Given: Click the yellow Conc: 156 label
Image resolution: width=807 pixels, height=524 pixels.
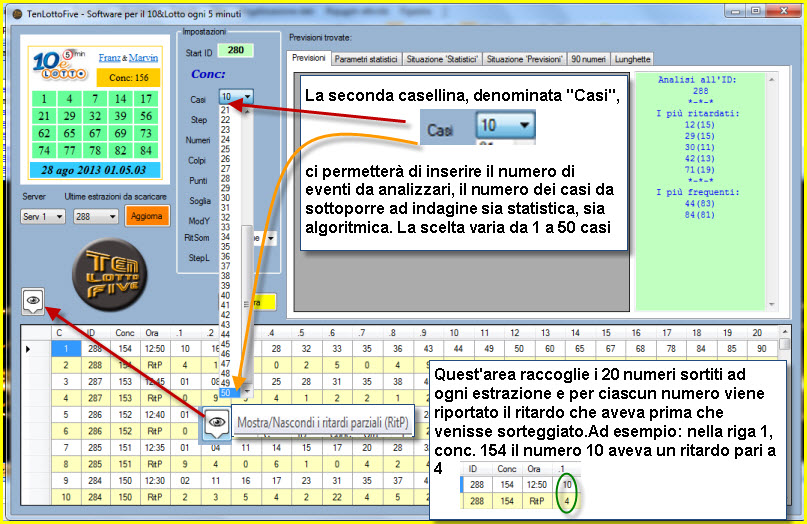Looking at the screenshot, I should (129, 78).
